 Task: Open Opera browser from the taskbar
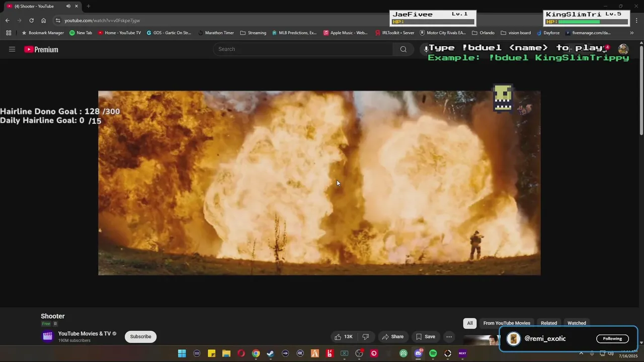pos(241,353)
